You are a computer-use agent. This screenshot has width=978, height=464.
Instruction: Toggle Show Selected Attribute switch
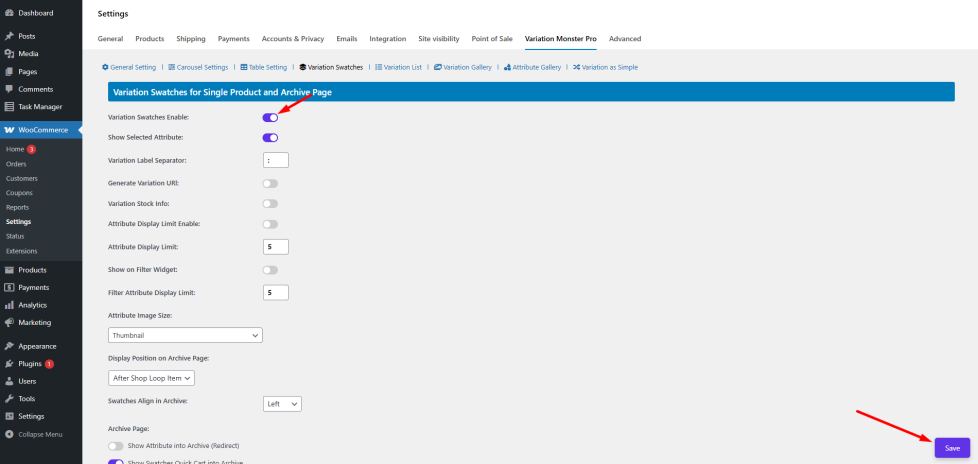270,137
